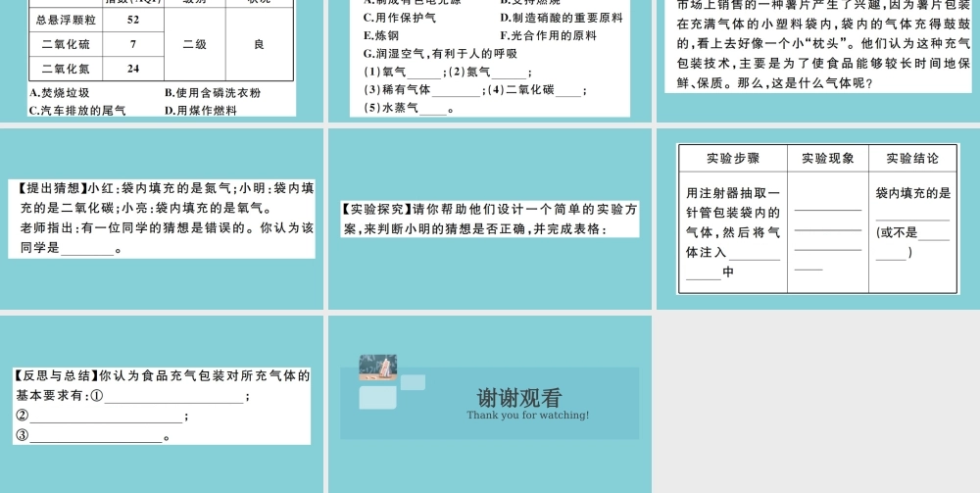980x493 pixels.
Task: Click the blank after ② on summary slide
Action: (107, 417)
